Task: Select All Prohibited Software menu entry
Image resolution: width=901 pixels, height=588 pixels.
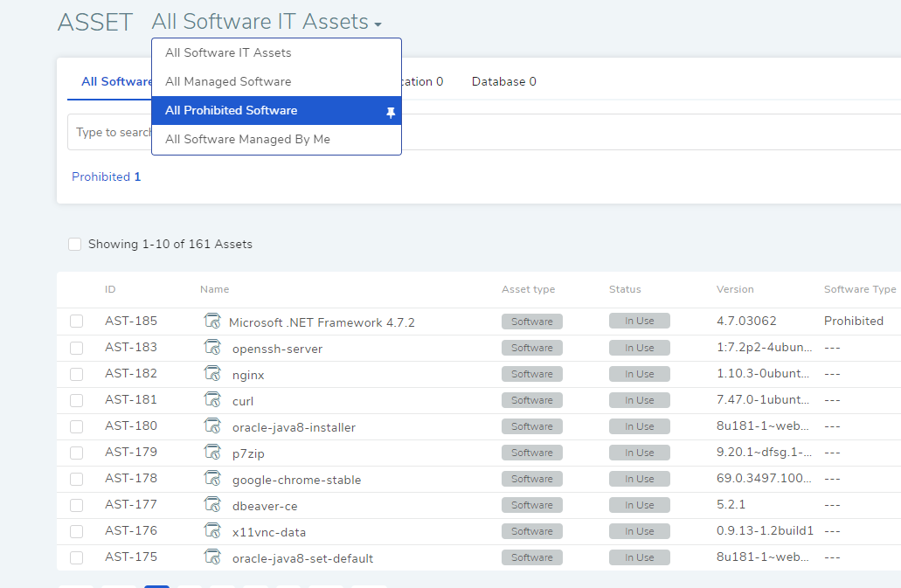Action: pos(276,110)
